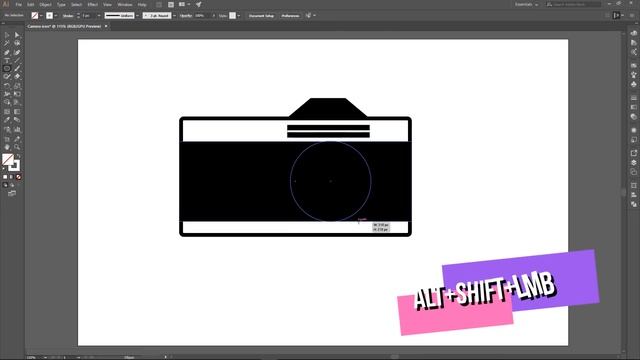Click the Document Setup button

tap(261, 16)
